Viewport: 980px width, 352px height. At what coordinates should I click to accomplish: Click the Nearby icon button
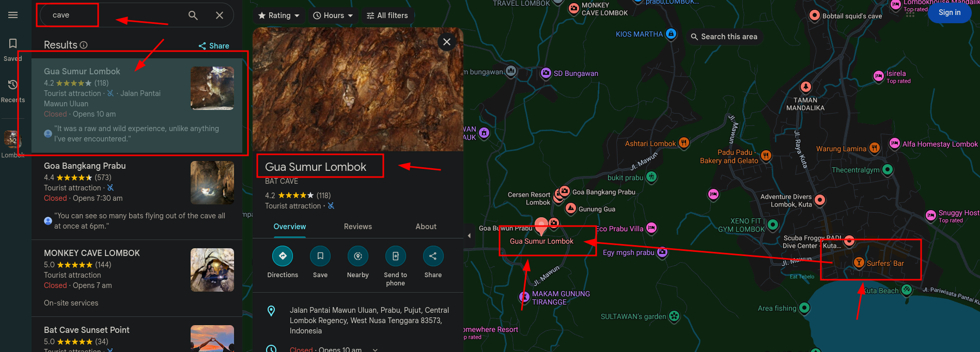pyautogui.click(x=357, y=256)
